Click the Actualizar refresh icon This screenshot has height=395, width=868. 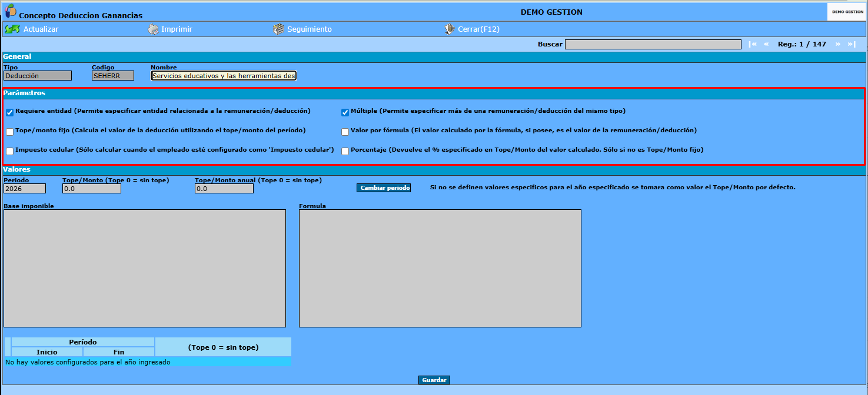12,29
